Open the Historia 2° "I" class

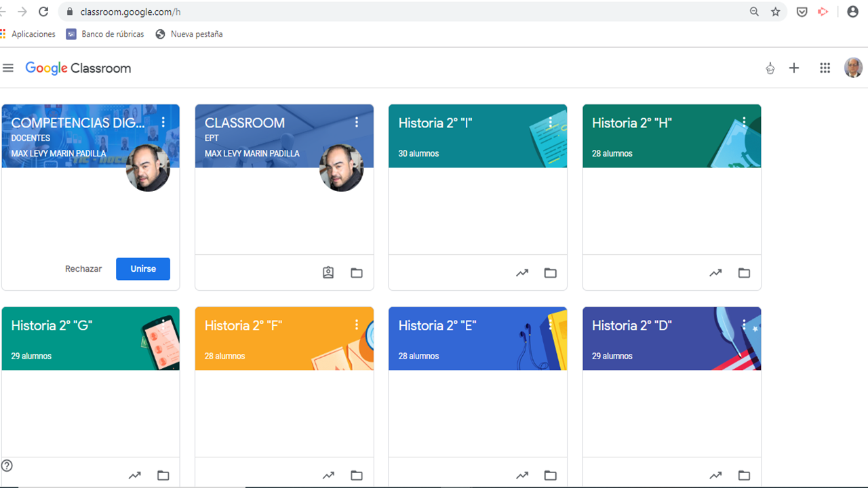(x=435, y=123)
